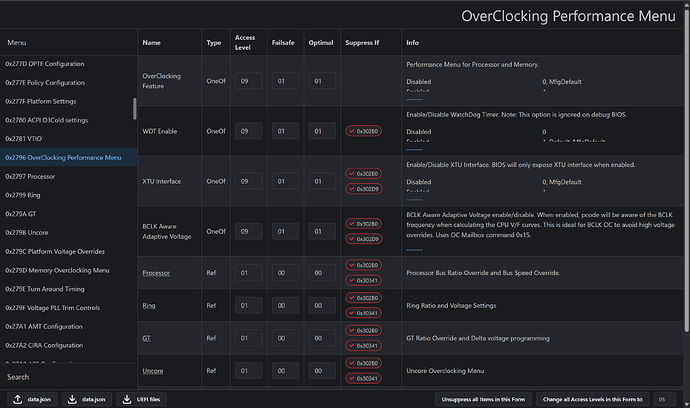The height and width of the screenshot is (408, 690).
Task: Click the Search field in the sidebar
Action: point(68,377)
